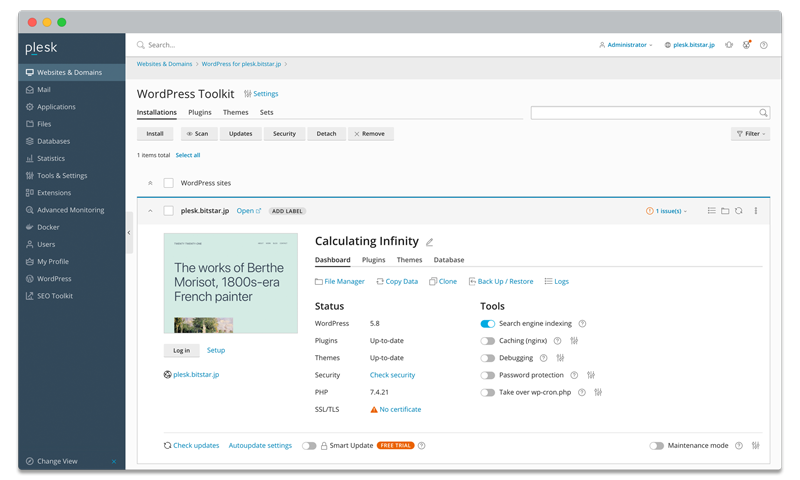This screenshot has width=800, height=480.
Task: Enable Caching (nginx) toggle
Action: pyautogui.click(x=488, y=341)
